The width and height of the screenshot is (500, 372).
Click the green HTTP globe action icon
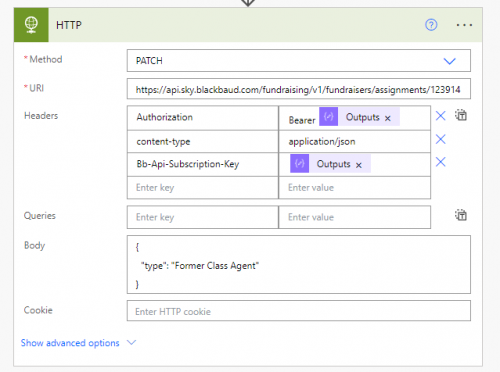(x=31, y=25)
